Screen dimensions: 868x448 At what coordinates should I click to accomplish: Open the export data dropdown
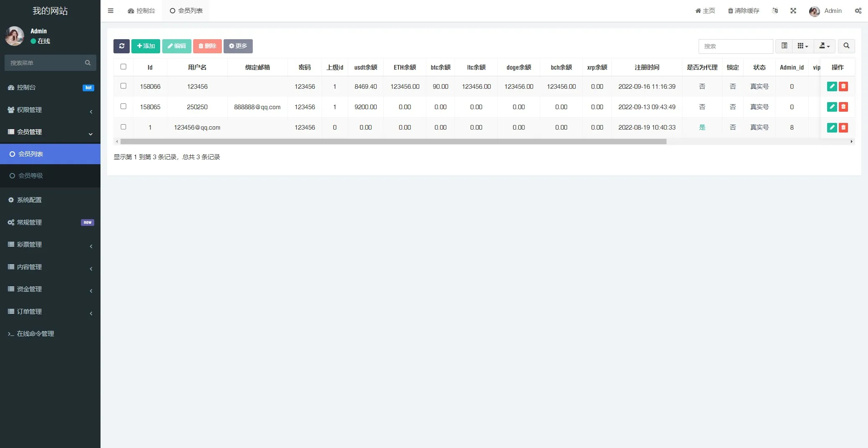[x=824, y=46]
